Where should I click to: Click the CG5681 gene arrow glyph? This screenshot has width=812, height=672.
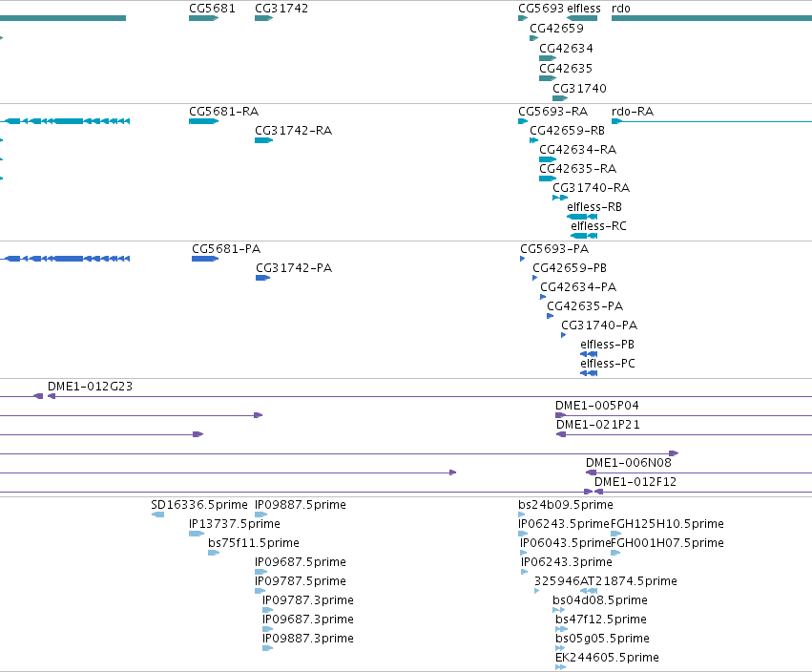click(204, 18)
